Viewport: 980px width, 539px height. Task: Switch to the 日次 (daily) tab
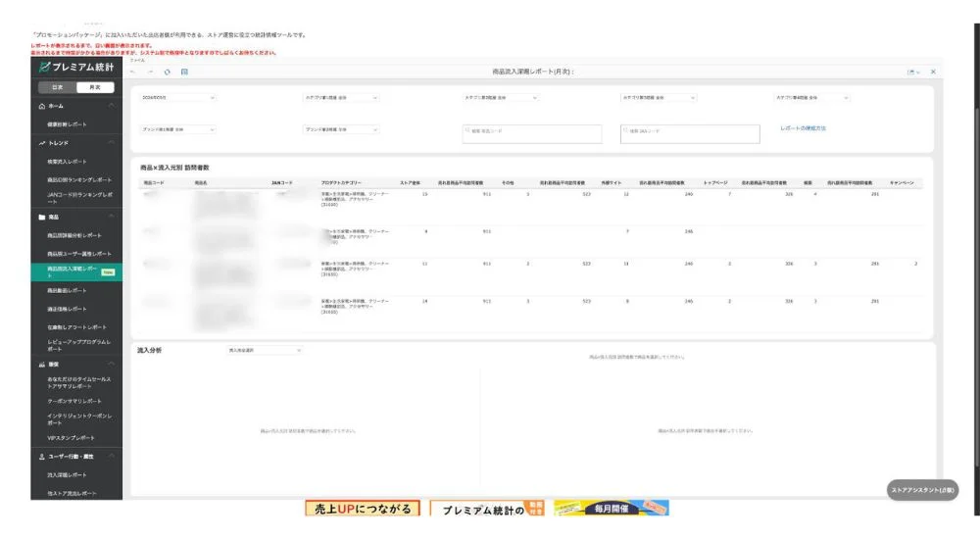[58, 87]
